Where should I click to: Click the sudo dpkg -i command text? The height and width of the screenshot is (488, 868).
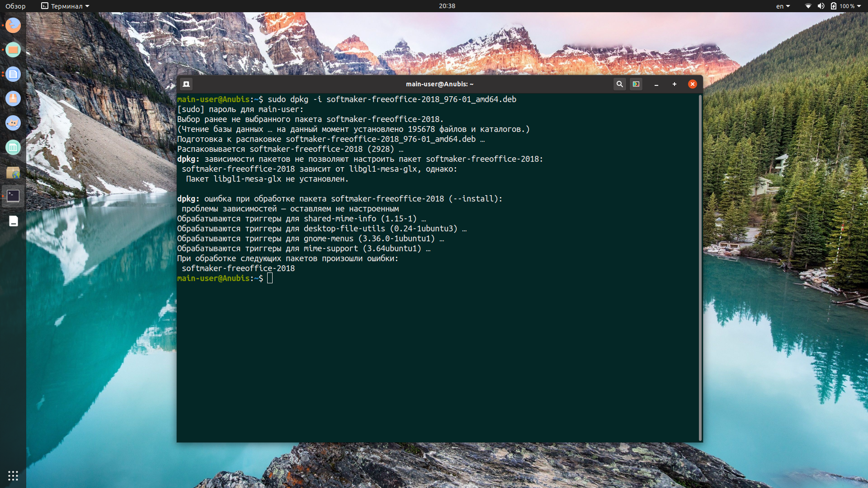pos(392,99)
